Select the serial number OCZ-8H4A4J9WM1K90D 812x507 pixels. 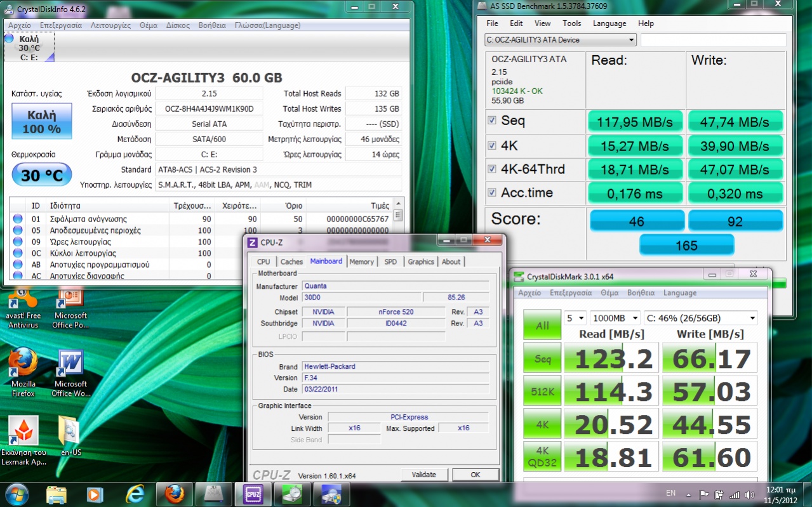click(x=209, y=109)
